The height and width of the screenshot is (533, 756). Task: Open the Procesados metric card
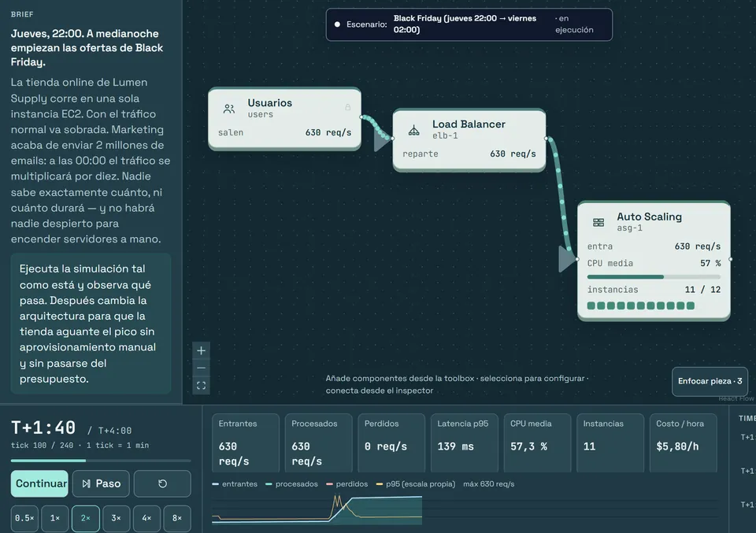[x=318, y=442]
